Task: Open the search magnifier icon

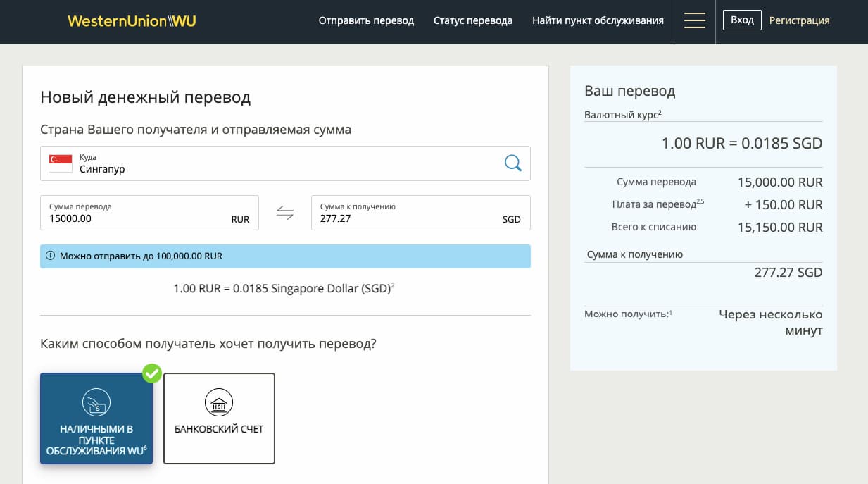Action: (512, 163)
